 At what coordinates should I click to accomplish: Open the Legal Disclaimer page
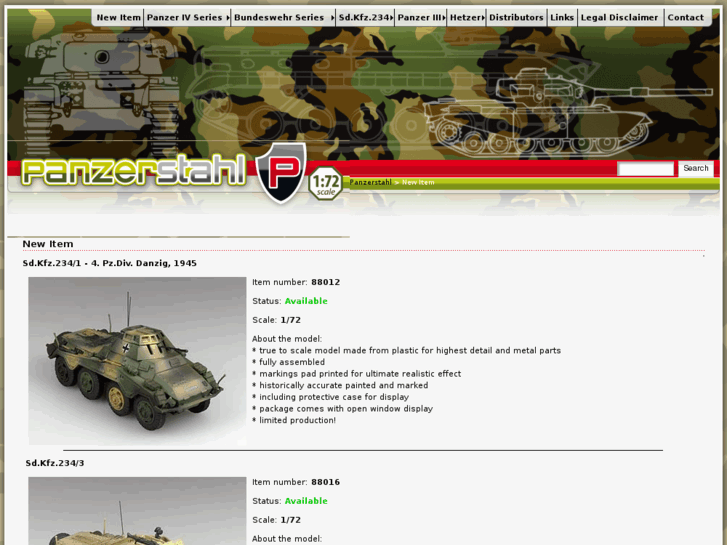[619, 18]
